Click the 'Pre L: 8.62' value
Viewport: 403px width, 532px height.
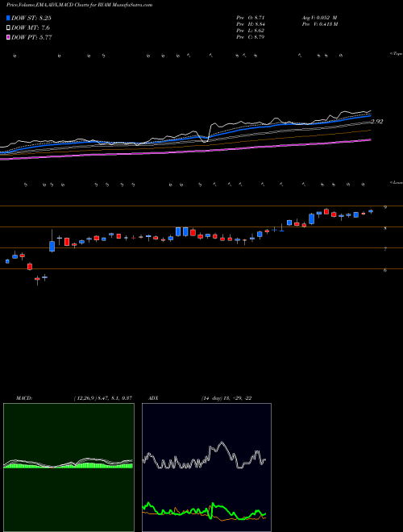pyautogui.click(x=251, y=31)
